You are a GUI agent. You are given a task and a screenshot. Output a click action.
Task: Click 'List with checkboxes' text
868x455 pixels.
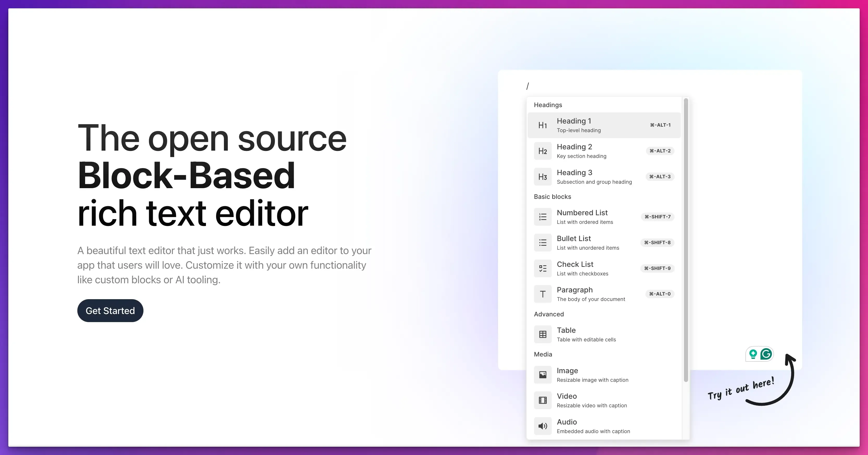pyautogui.click(x=582, y=274)
